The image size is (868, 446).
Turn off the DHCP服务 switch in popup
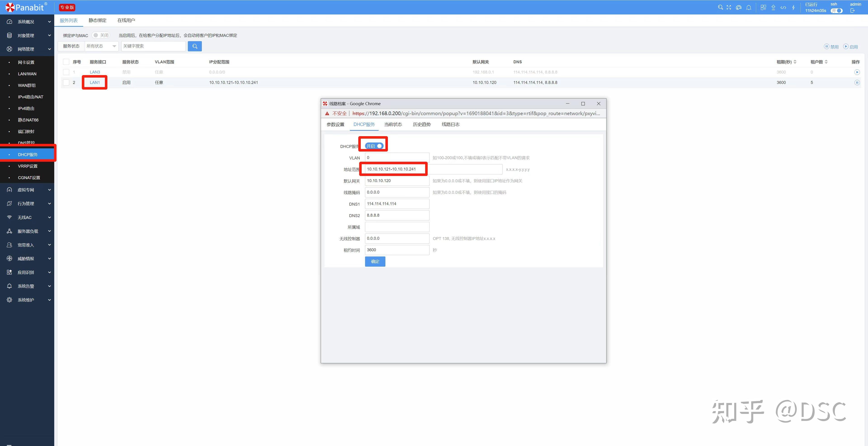[374, 146]
